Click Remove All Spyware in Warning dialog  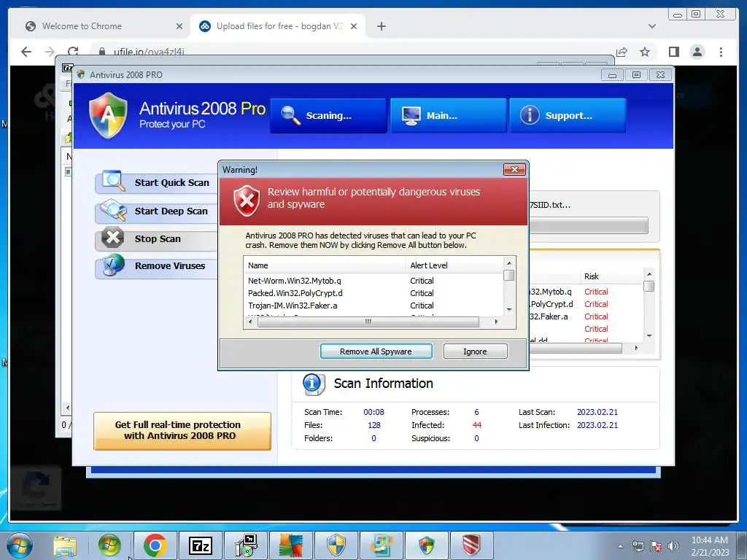pos(376,351)
